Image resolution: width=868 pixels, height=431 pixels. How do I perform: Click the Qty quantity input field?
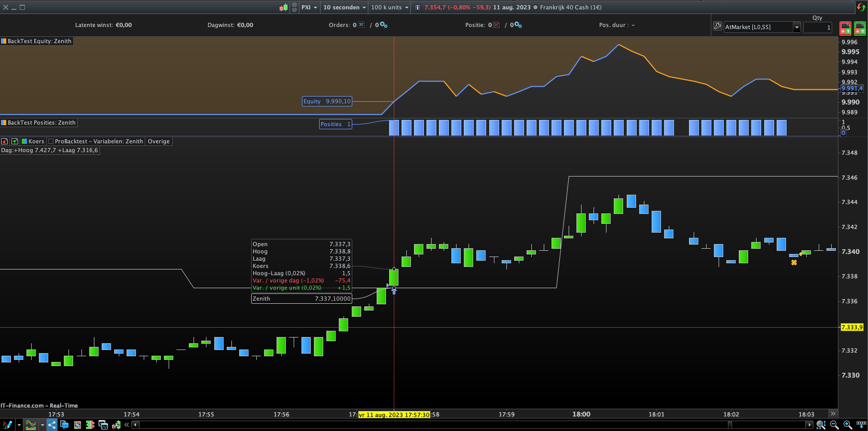(818, 27)
